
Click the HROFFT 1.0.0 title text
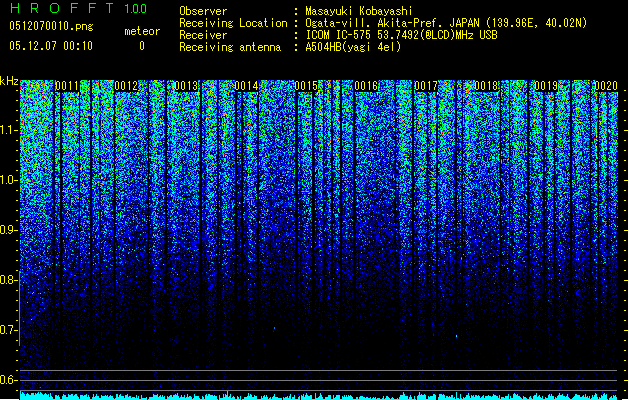[x=79, y=8]
